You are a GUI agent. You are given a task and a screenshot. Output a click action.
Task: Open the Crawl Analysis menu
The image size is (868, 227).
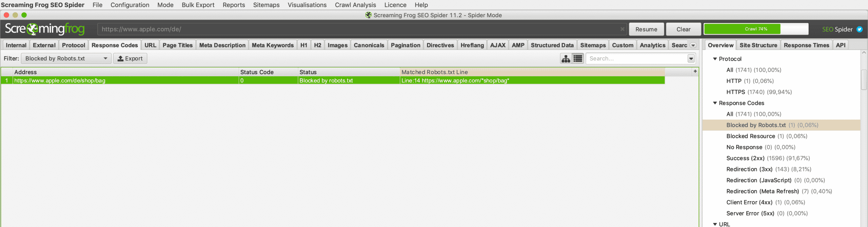click(355, 5)
